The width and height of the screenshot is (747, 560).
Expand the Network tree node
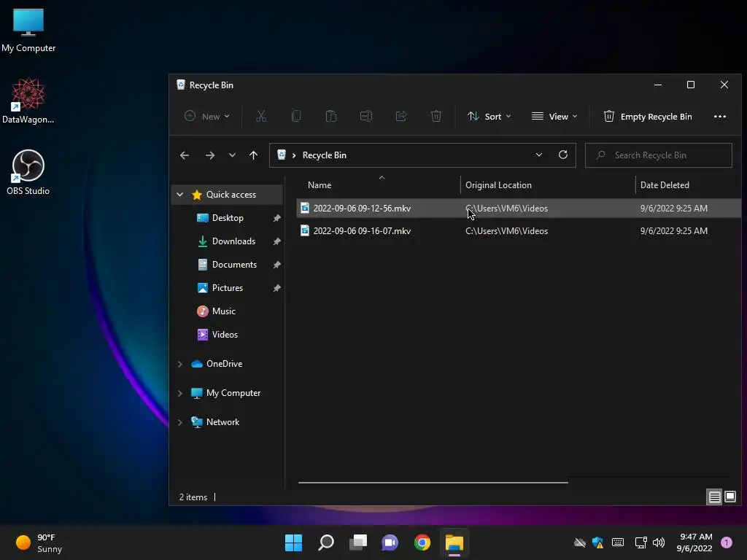[179, 422]
